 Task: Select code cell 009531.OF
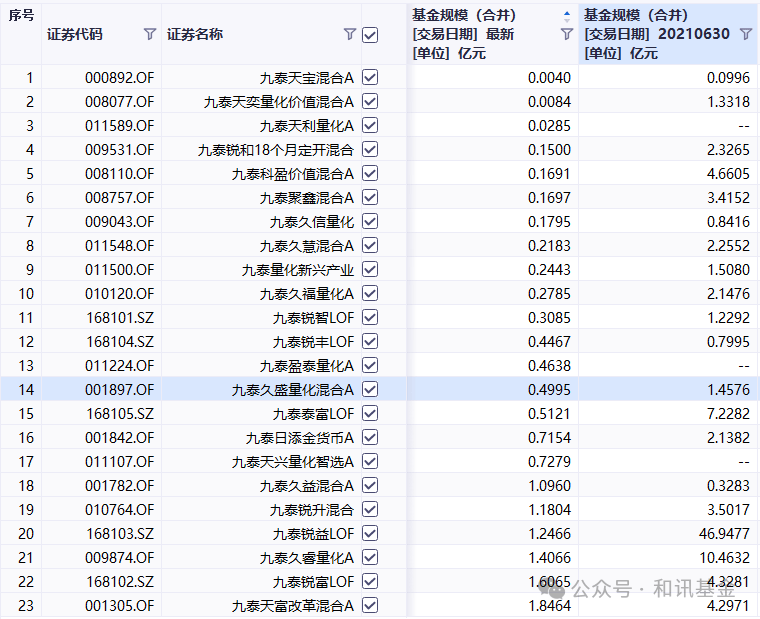[x=120, y=150]
